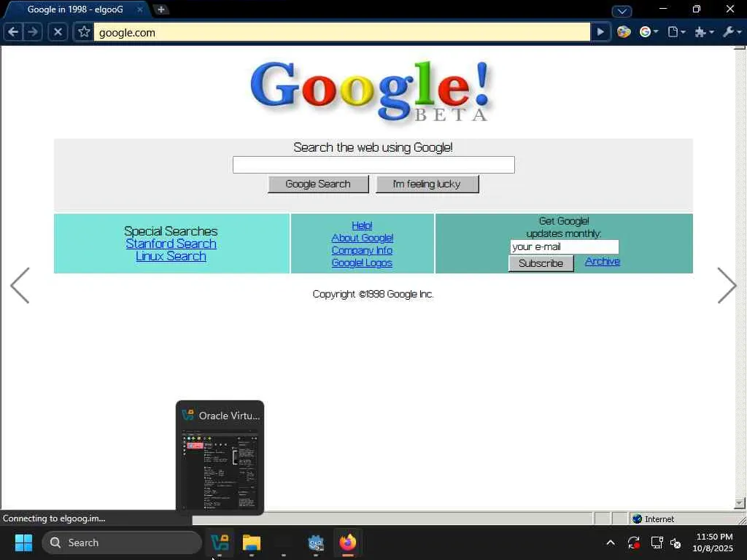Click the Subscribe button
Viewport: 747px width, 560px height.
tap(541, 263)
